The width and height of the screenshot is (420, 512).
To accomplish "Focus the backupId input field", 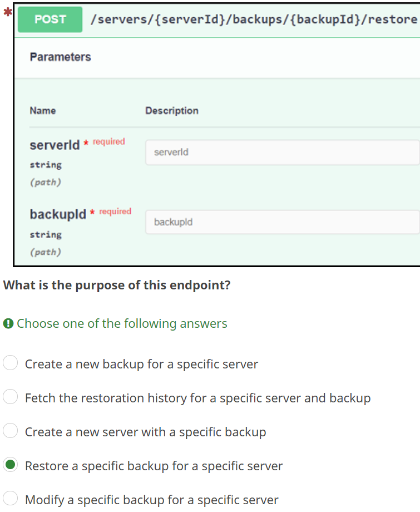I will (282, 222).
